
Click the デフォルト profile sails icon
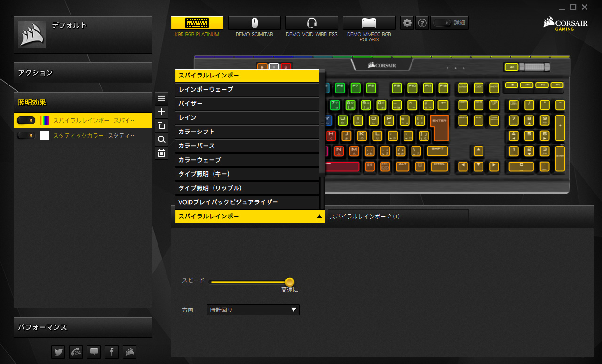[32, 34]
